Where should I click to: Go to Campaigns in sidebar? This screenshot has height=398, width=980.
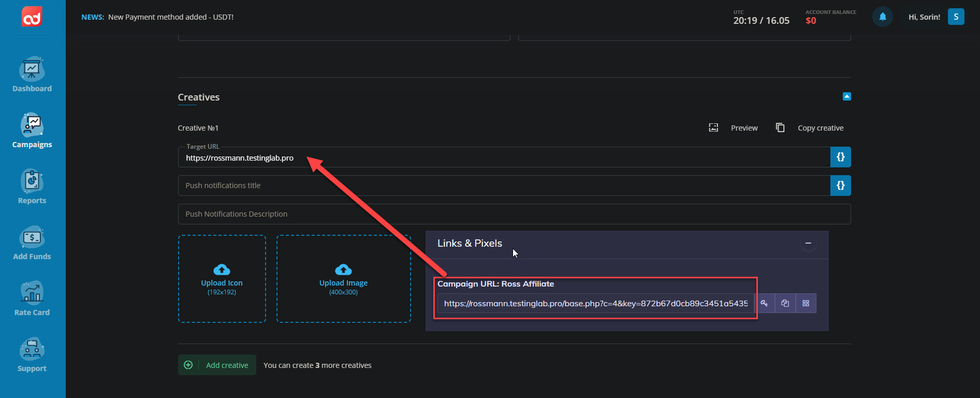pos(32,131)
